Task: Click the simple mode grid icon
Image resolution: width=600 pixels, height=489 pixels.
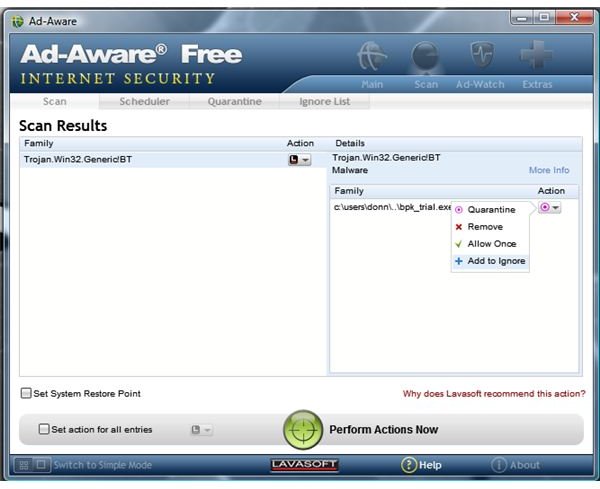Action: (x=23, y=465)
